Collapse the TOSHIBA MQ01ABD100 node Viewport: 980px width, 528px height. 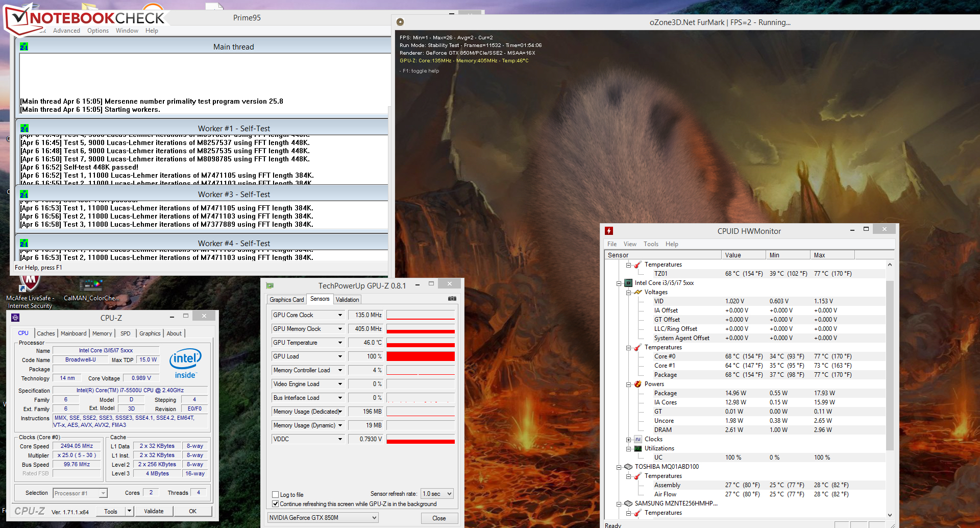(619, 467)
